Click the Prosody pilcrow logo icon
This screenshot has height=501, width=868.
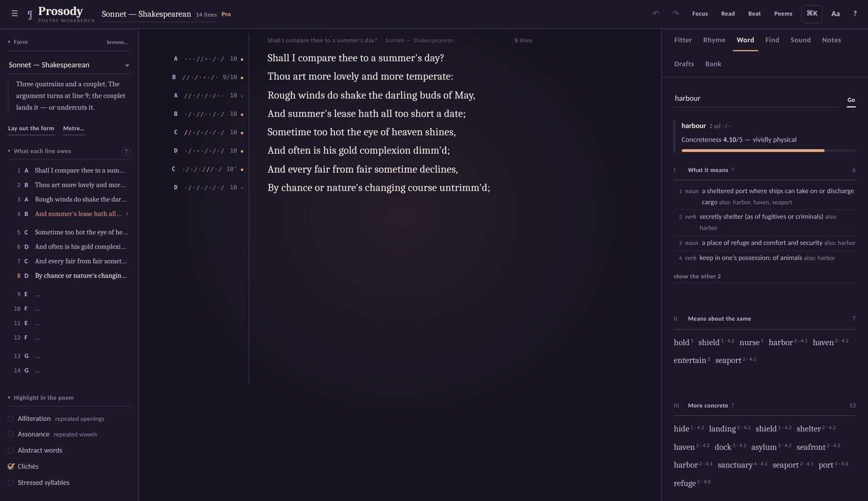(30, 14)
